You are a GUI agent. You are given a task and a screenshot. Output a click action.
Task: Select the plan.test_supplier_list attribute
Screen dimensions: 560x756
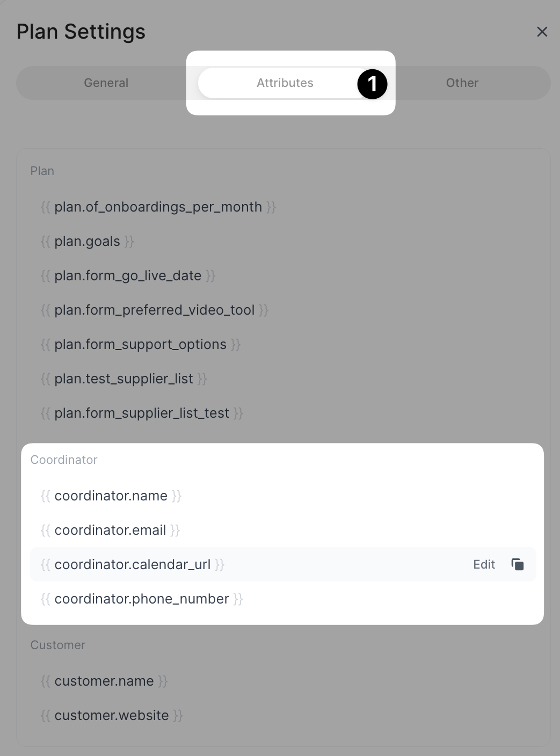123,379
